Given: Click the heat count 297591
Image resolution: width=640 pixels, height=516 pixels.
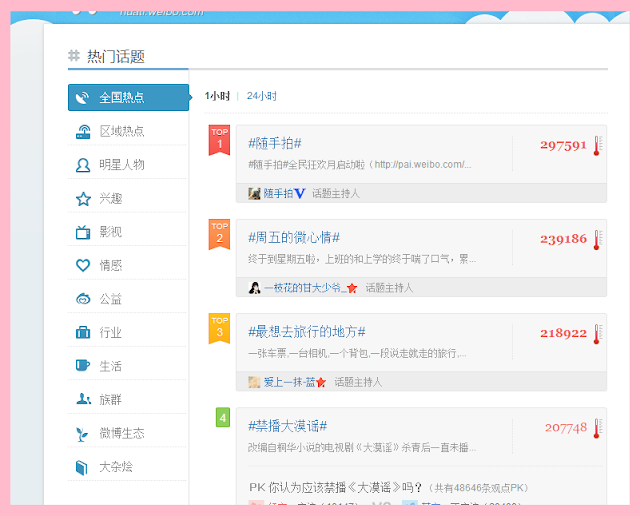Looking at the screenshot, I should [x=564, y=145].
